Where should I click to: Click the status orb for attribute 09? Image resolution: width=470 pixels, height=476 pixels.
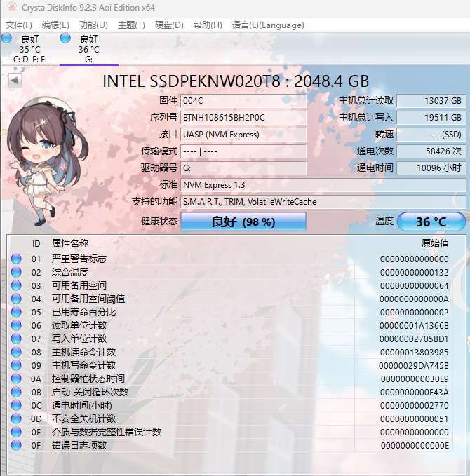[16, 365]
